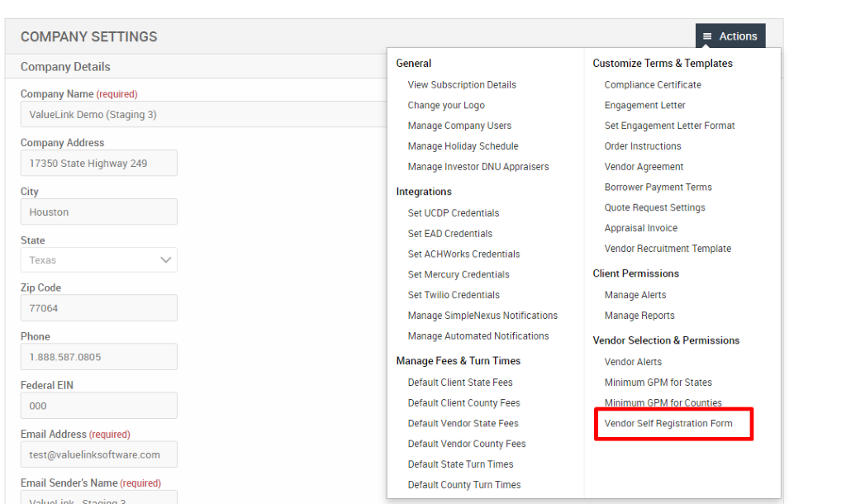Choose Manage Automated Notifications
This screenshot has width=846, height=504.
pos(478,335)
